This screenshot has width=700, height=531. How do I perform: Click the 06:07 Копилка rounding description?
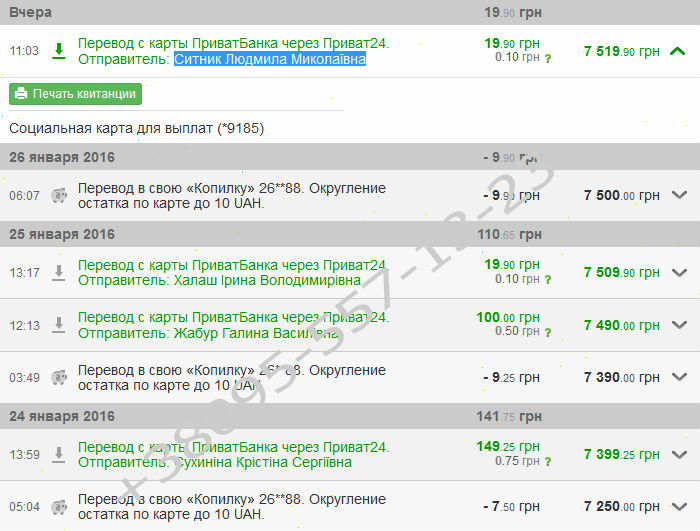[232, 196]
